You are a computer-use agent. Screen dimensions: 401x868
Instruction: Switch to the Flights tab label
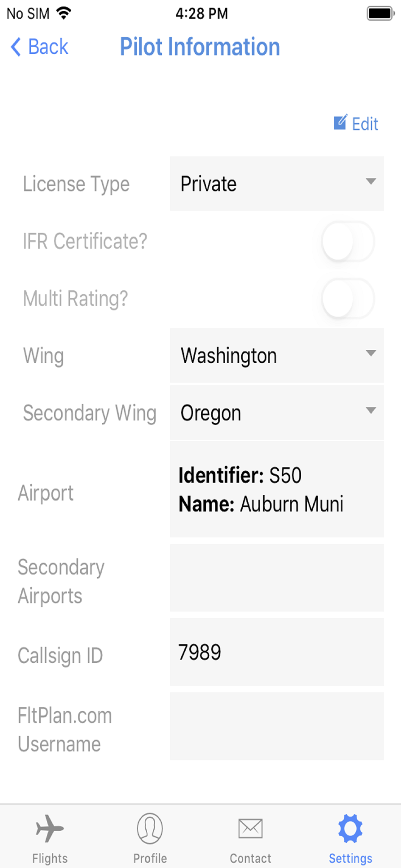(50, 858)
